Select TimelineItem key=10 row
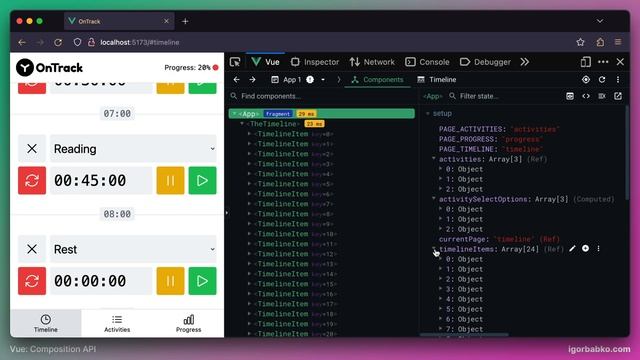Viewport: 640px width, 360px height. [322, 234]
